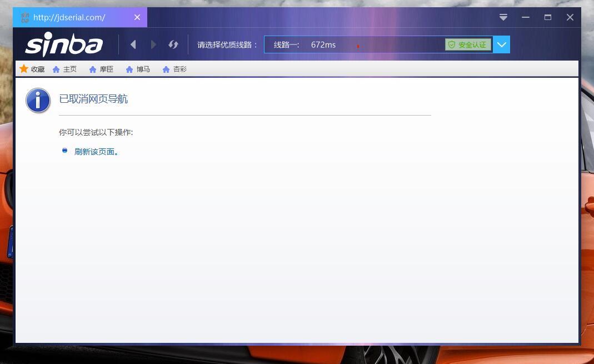Image resolution: width=594 pixels, height=364 pixels.
Task: Open the 主页 bookmark
Action: coord(65,69)
